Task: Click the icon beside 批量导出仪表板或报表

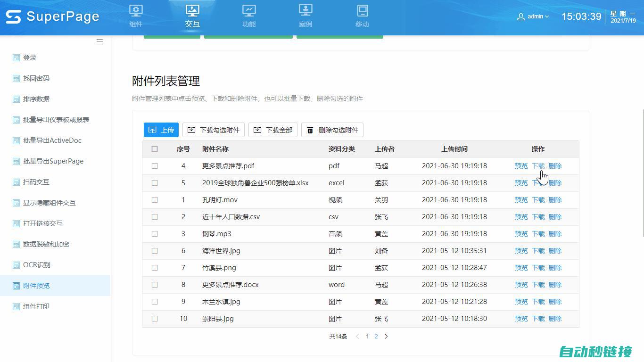Action: (x=16, y=120)
